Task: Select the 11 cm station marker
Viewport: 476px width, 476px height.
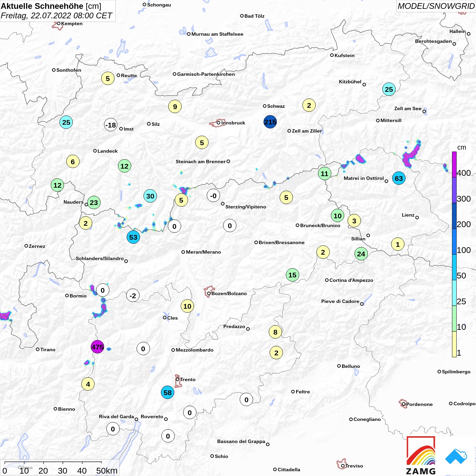Action: coord(325,173)
